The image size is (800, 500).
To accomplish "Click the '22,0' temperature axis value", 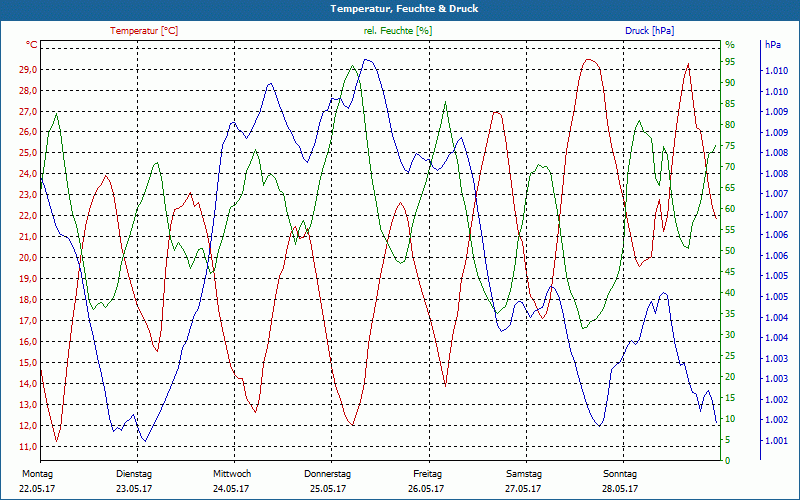I will (28, 215).
